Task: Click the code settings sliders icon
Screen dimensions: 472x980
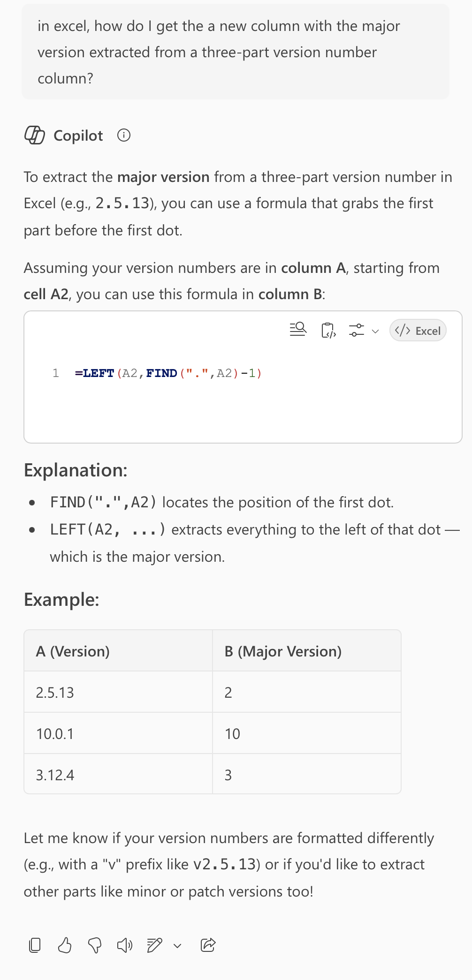Action: tap(356, 331)
